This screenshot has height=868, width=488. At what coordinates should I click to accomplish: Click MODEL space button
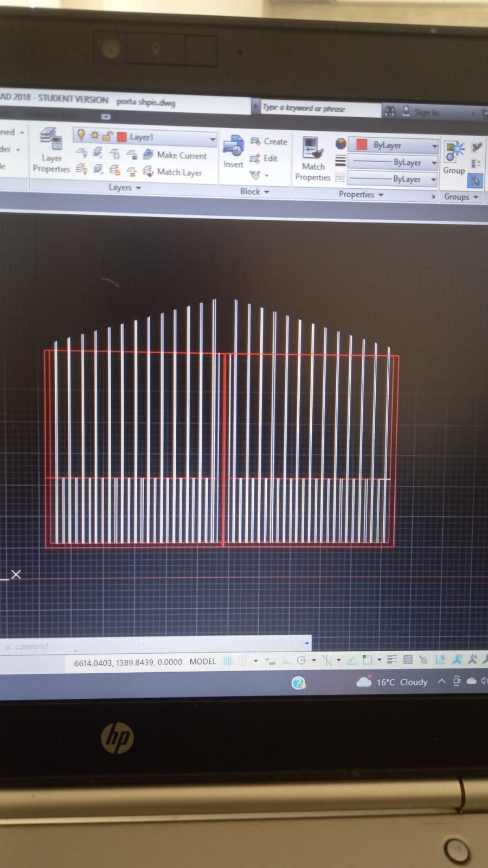click(203, 661)
